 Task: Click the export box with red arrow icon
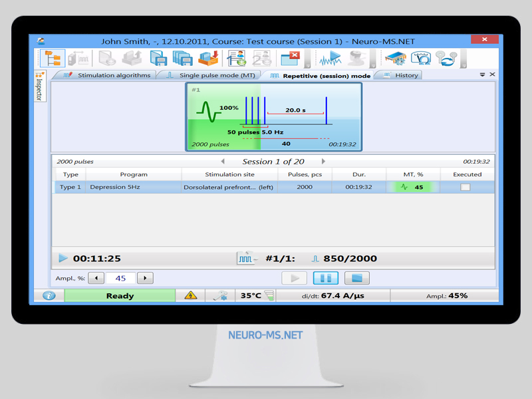pos(208,59)
